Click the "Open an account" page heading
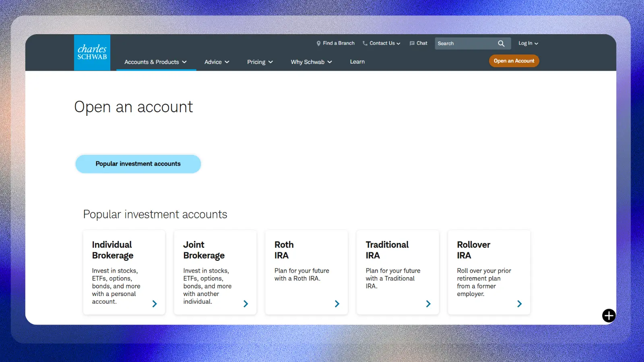This screenshot has height=362, width=644. point(134,107)
